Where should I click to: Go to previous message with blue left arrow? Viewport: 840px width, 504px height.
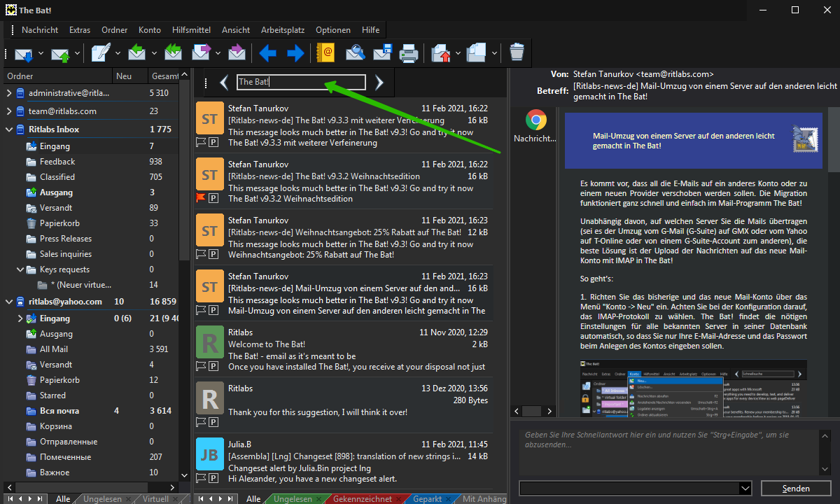coord(267,52)
